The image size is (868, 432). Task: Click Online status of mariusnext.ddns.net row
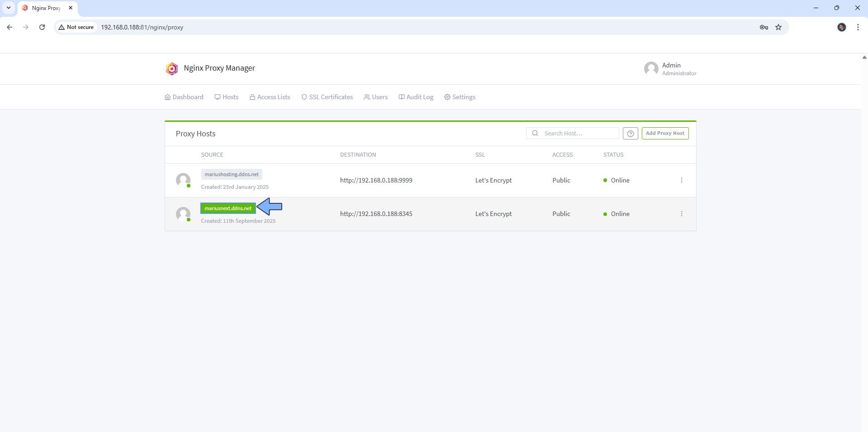click(617, 214)
